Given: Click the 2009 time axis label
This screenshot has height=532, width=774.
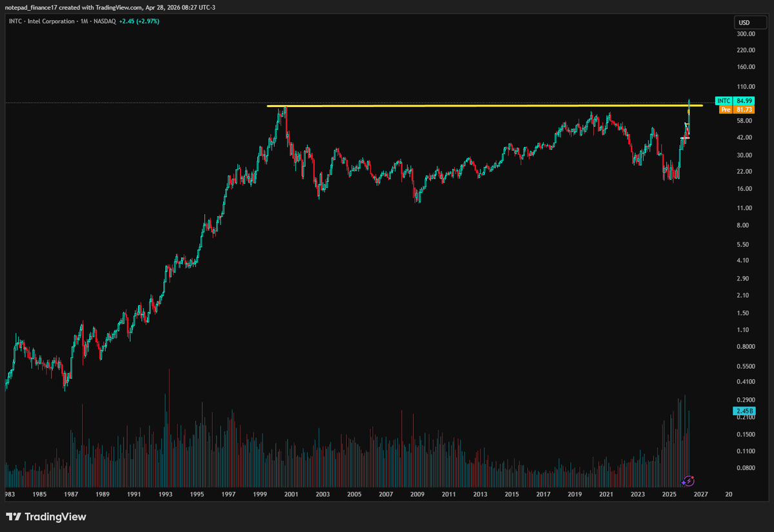Looking at the screenshot, I should click(x=417, y=495).
